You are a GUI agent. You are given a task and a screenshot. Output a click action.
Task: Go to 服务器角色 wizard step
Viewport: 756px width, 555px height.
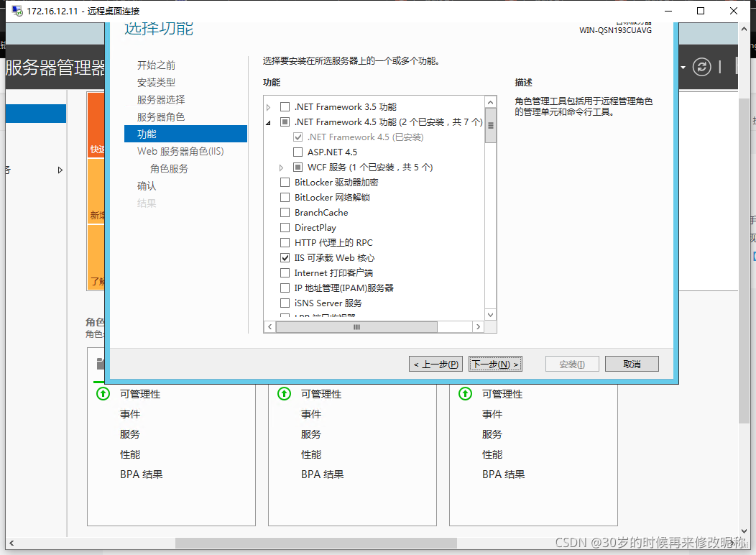pyautogui.click(x=160, y=117)
